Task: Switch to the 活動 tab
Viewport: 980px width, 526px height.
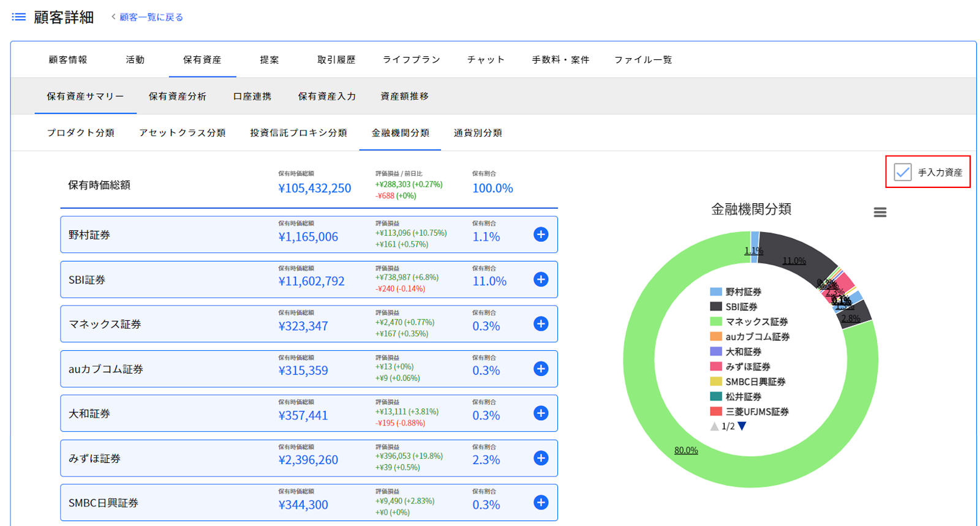Action: pos(135,59)
